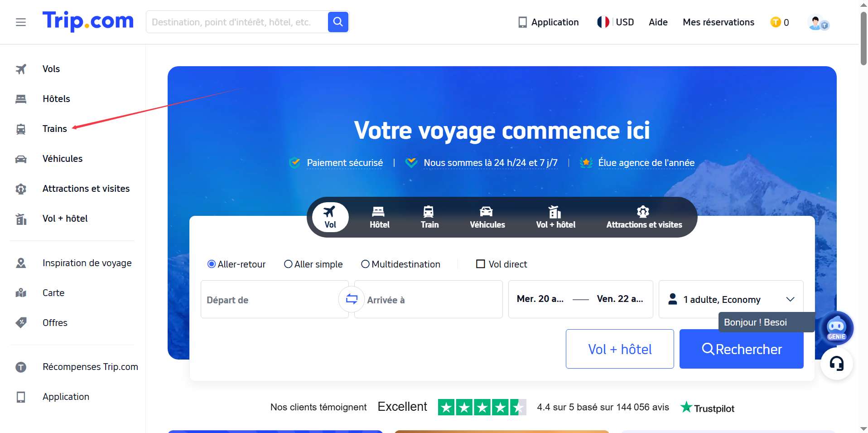This screenshot has width=868, height=433.
Task: Click the outlined Vol + hôtel button
Action: [x=620, y=349]
